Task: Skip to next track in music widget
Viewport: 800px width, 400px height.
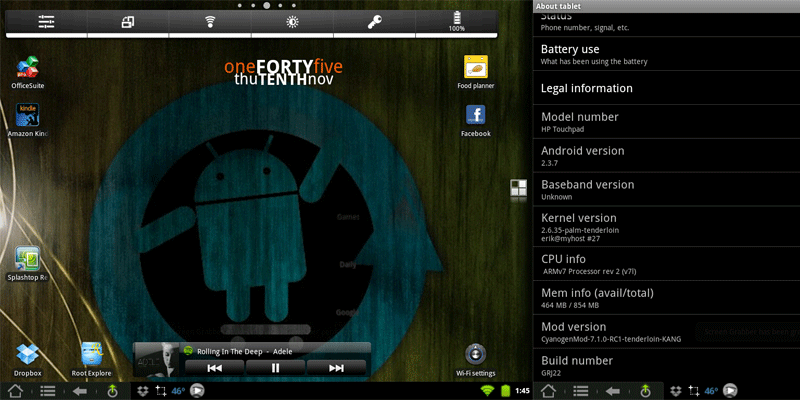Action: pos(336,368)
